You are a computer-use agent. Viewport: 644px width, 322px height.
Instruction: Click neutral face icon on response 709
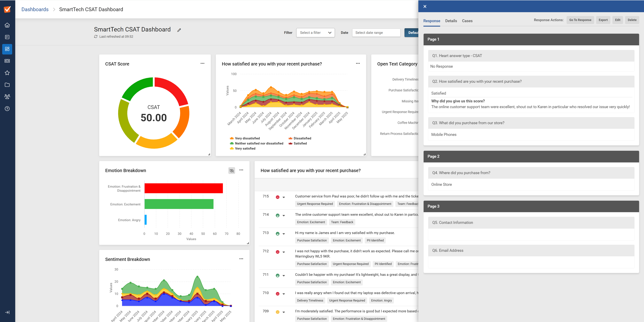click(x=278, y=312)
